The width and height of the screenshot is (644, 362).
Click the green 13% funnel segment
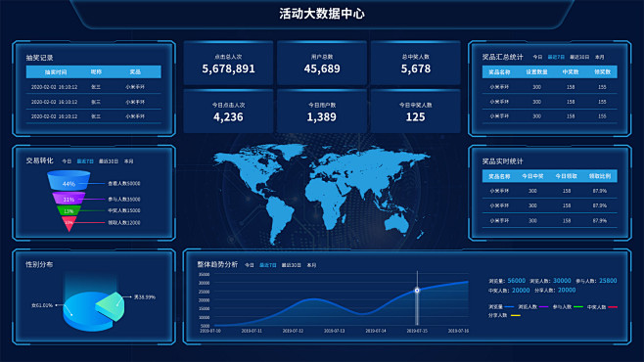[x=69, y=210]
